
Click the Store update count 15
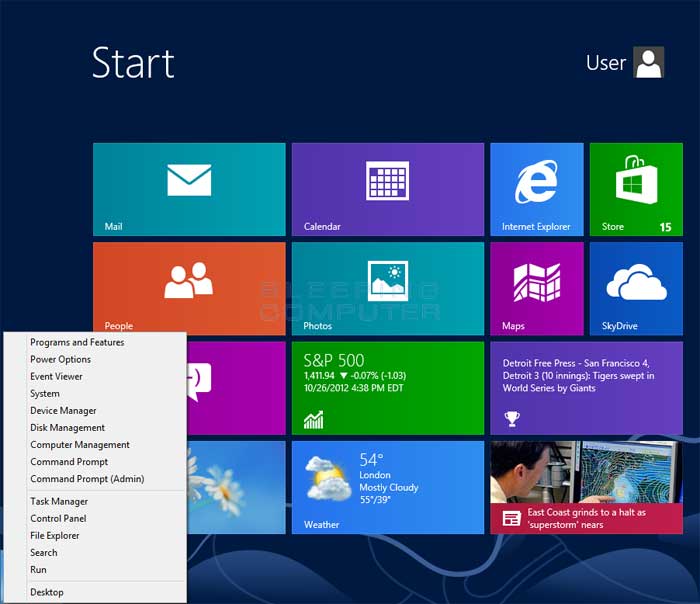(665, 227)
